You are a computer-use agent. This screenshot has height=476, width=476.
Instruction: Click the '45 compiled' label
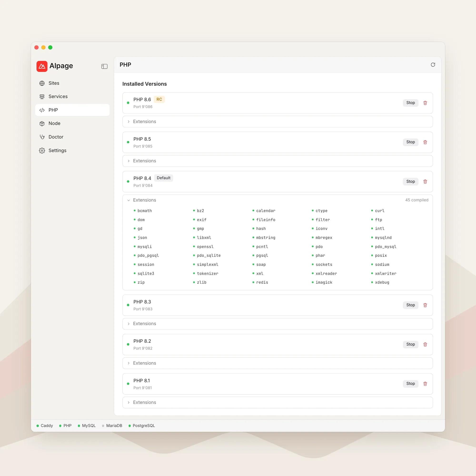tap(417, 200)
